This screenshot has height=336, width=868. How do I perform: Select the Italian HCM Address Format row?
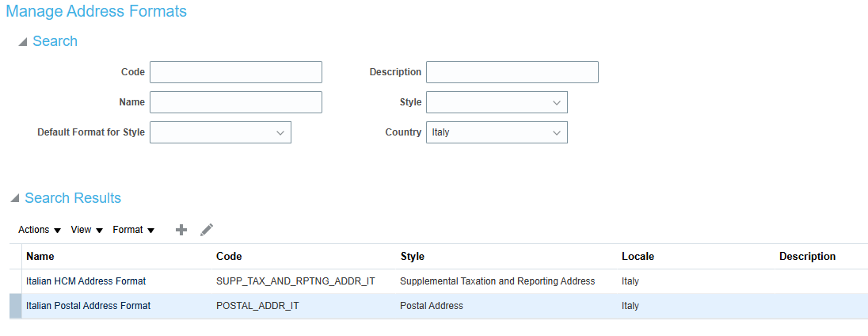[439, 281]
